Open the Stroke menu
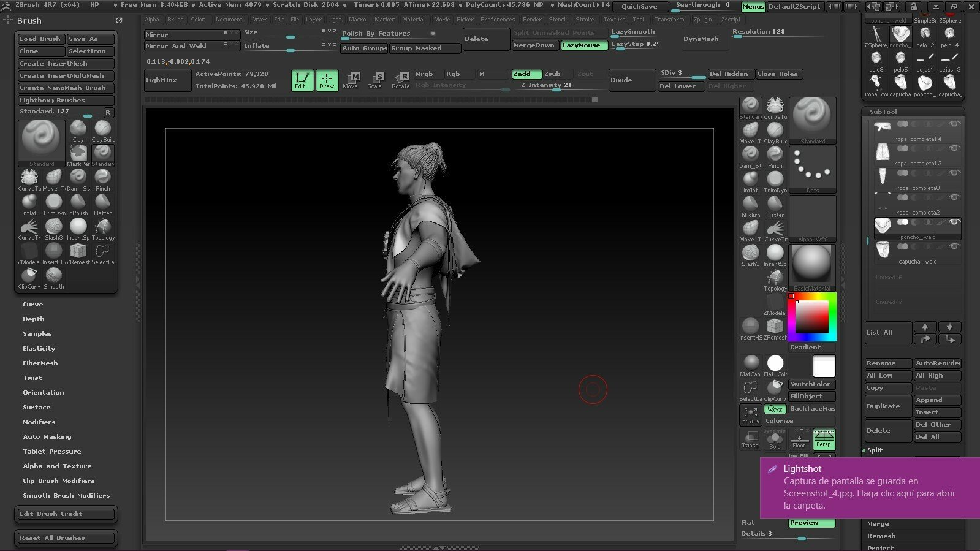980x551 pixels. (x=585, y=20)
